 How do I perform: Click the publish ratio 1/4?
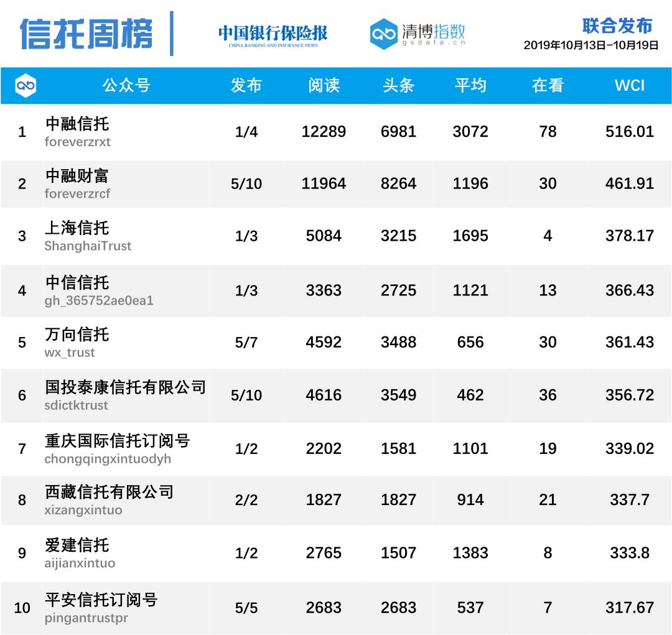point(246,132)
